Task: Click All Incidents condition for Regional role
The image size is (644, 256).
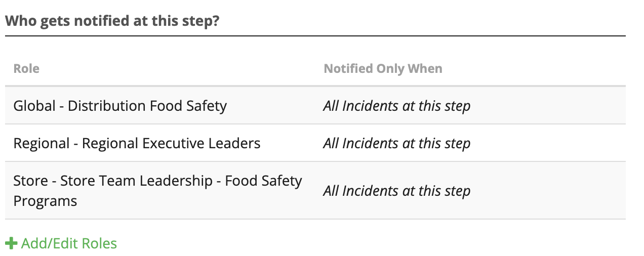Action: pos(397,143)
